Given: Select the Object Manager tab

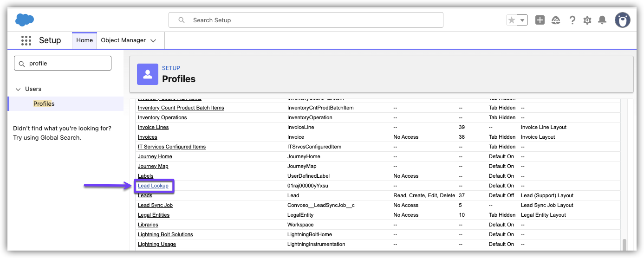Looking at the screenshot, I should [x=124, y=40].
